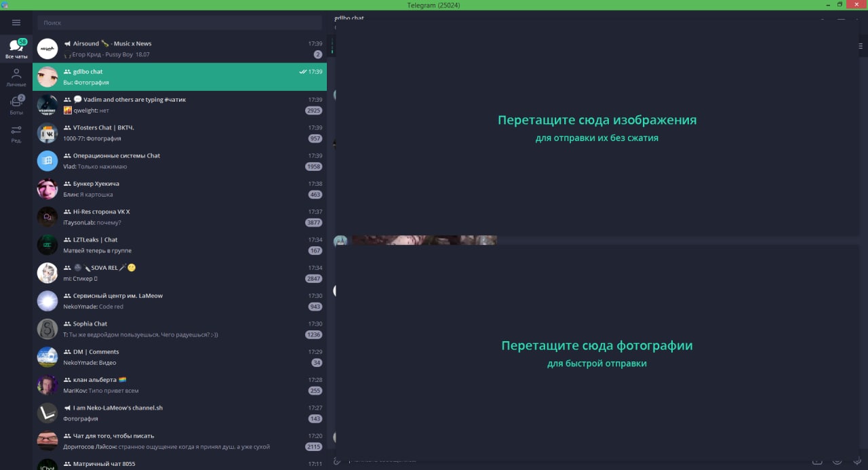Open the DM | Comments chat
This screenshot has height=470, width=868.
[x=180, y=357]
